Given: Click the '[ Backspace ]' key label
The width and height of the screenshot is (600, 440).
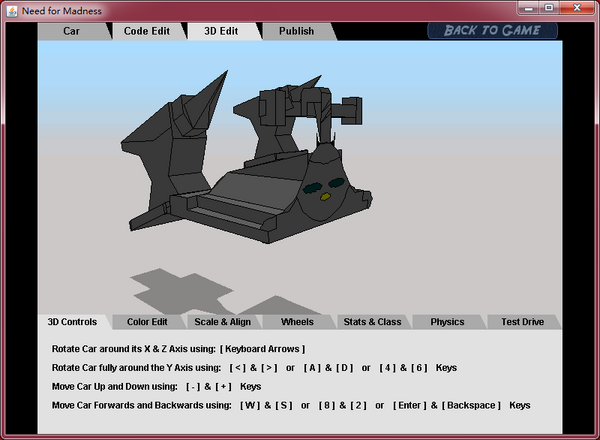Looking at the screenshot, I should (x=471, y=405).
